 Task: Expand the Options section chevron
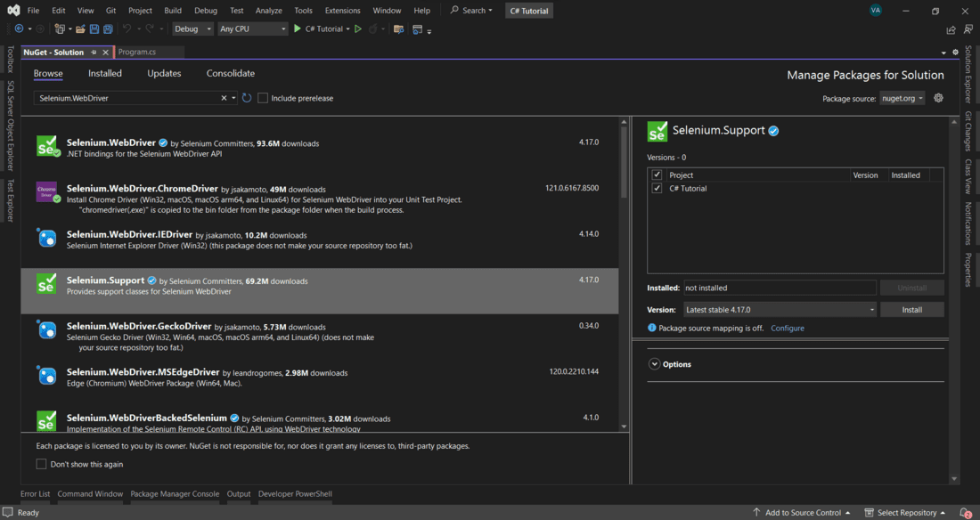(655, 364)
